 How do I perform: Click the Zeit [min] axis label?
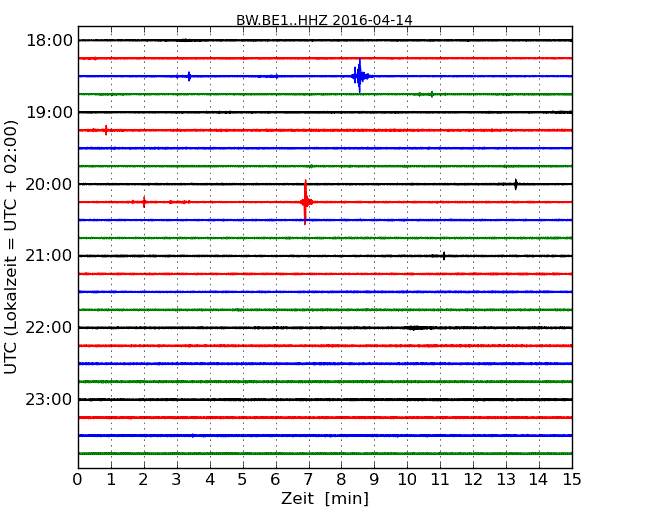pos(325,498)
